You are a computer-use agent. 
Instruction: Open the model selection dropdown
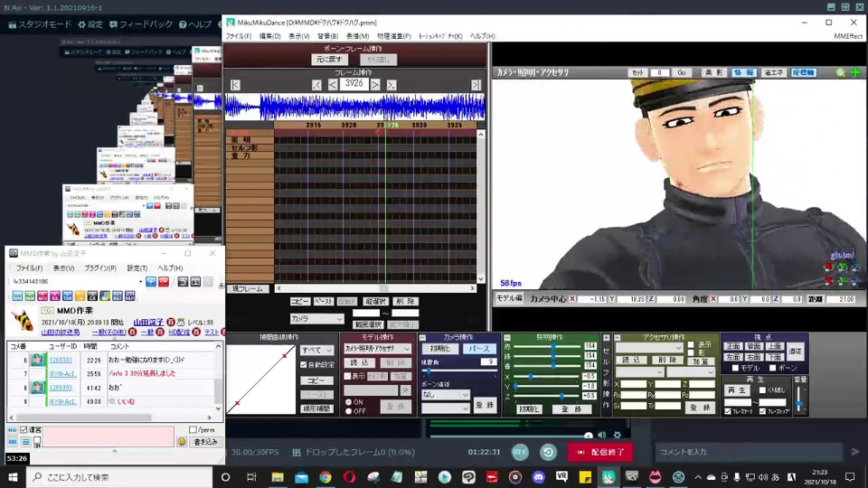377,349
